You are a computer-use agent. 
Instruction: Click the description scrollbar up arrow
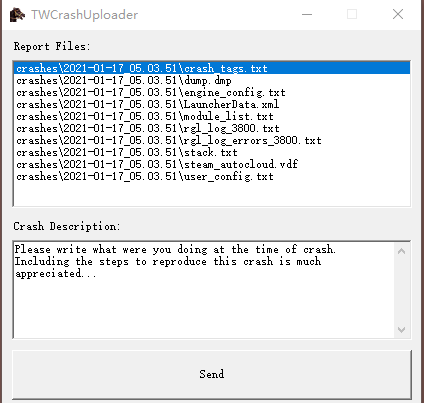point(402,251)
